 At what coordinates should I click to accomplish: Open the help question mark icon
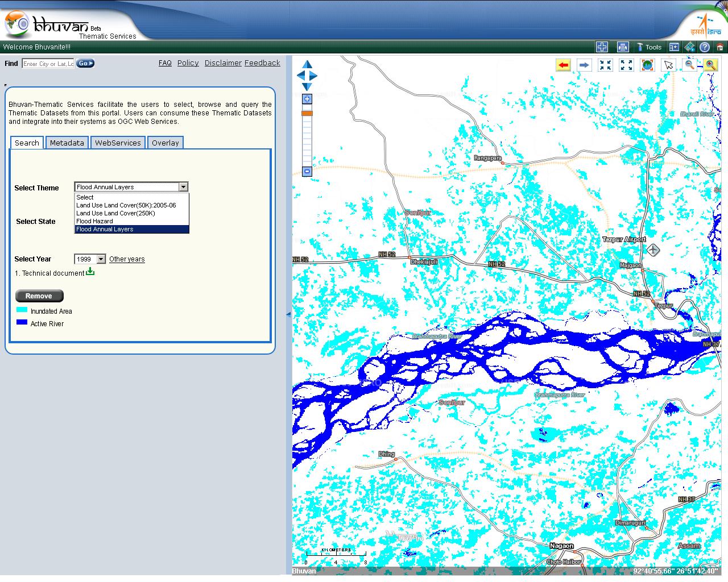pyautogui.click(x=705, y=47)
